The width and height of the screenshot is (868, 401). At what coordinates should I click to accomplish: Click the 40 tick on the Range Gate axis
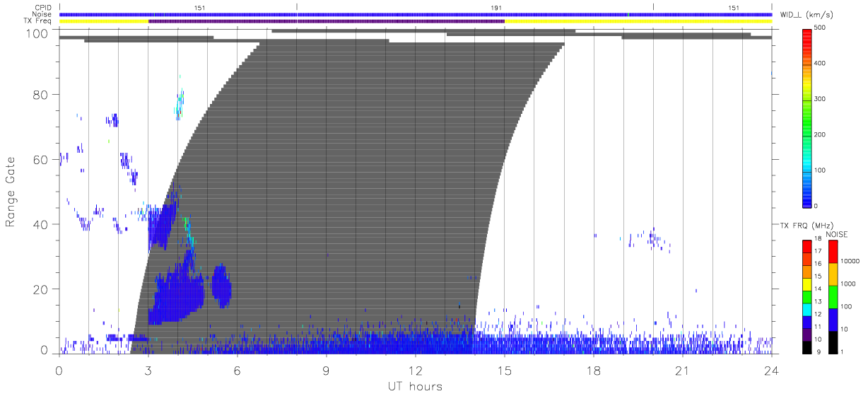(42, 224)
